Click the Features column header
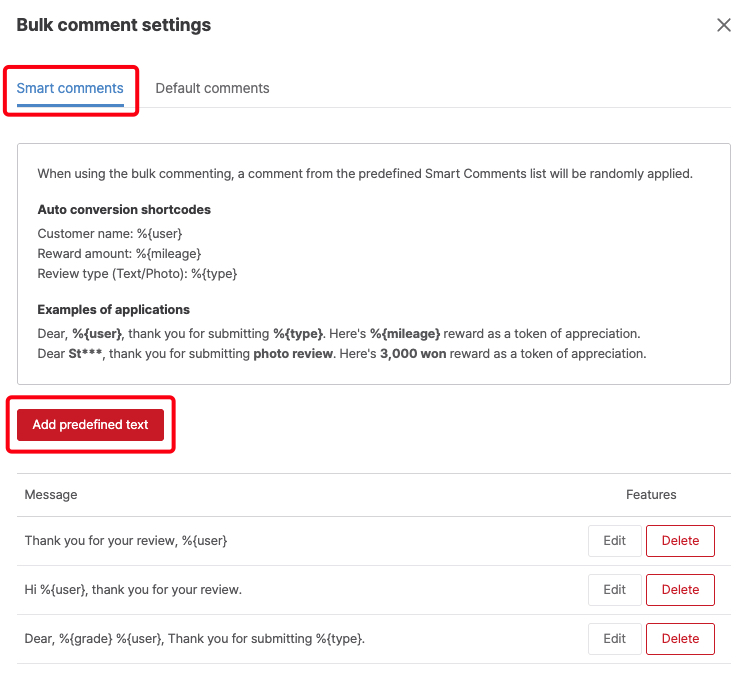This screenshot has height=676, width=747. 651,495
